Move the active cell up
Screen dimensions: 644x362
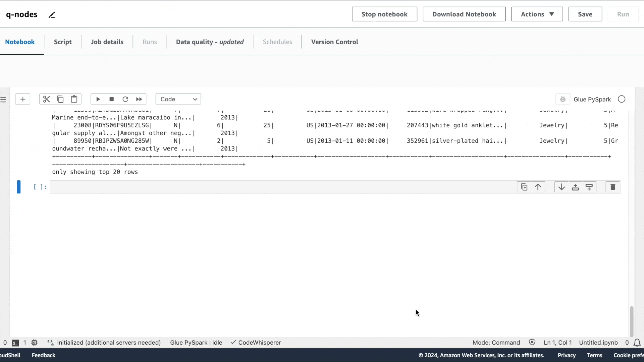coord(538,187)
